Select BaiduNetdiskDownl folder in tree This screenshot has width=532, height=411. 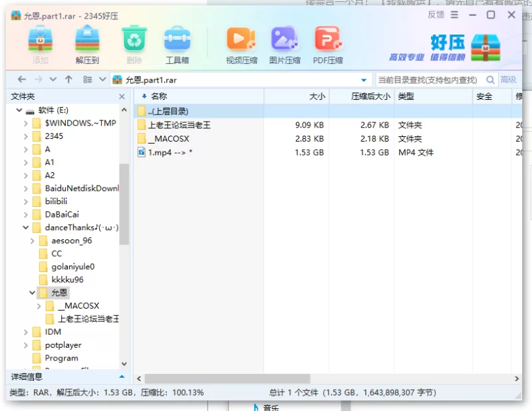coord(82,188)
